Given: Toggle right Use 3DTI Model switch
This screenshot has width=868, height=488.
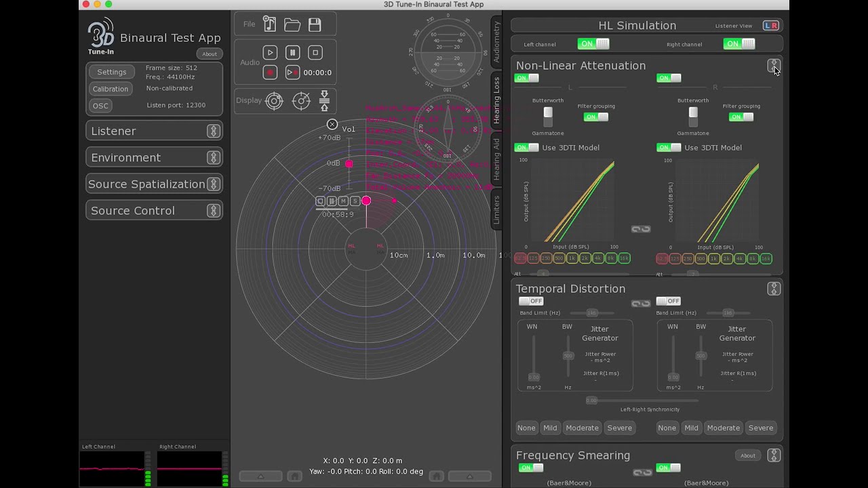Looking at the screenshot, I should [669, 148].
